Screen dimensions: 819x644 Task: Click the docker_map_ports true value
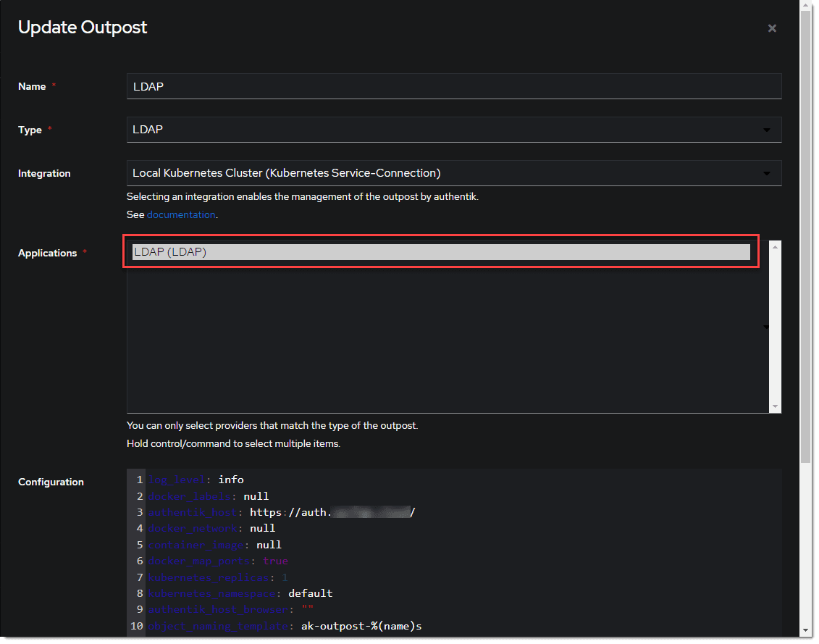pyautogui.click(x=275, y=561)
